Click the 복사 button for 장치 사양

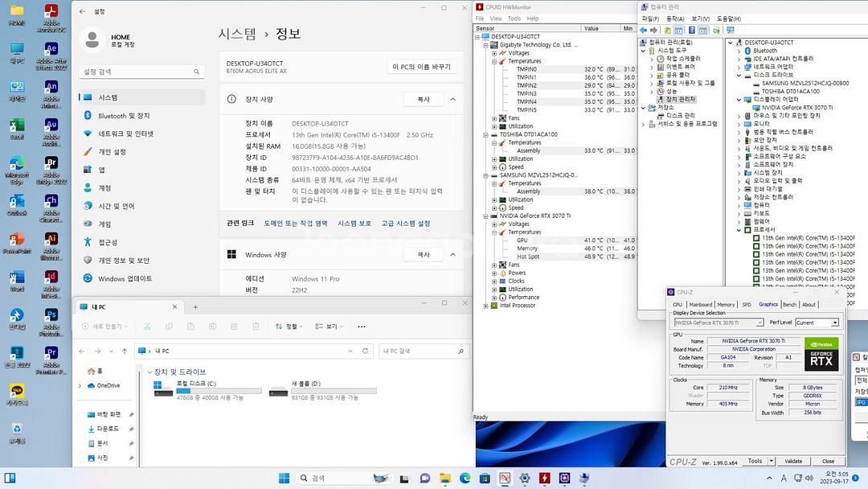coord(424,99)
